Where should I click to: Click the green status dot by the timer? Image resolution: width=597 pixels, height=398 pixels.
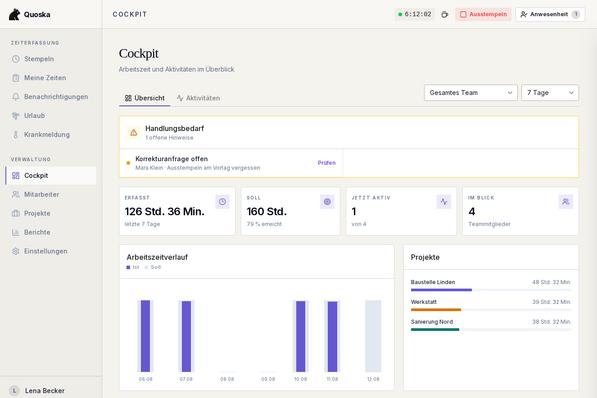pos(400,14)
